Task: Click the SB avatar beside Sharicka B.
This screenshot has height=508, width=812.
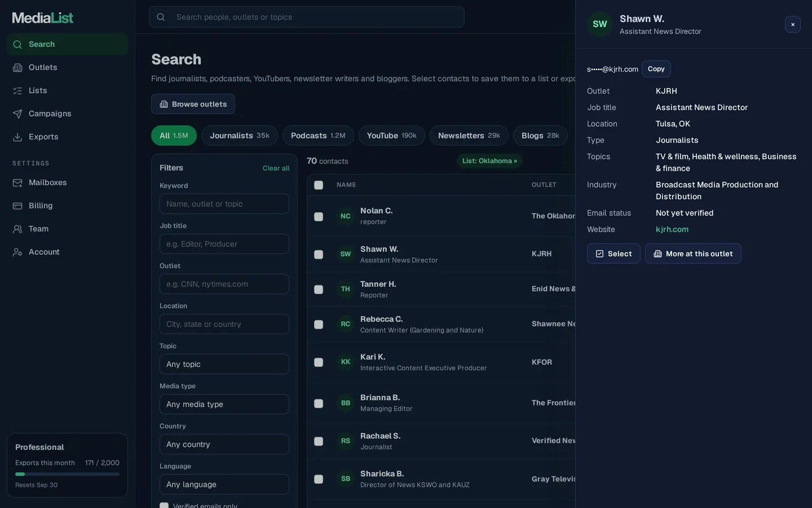Action: coord(346,479)
